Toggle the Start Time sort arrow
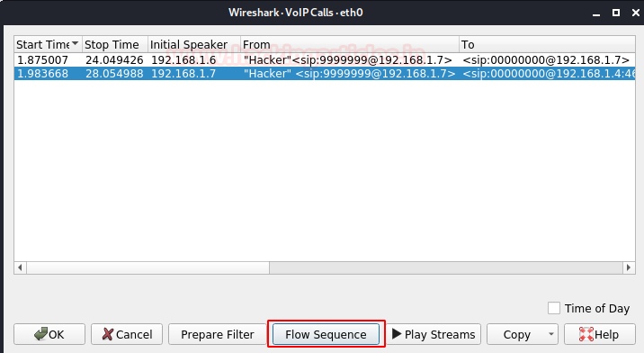 [x=75, y=43]
